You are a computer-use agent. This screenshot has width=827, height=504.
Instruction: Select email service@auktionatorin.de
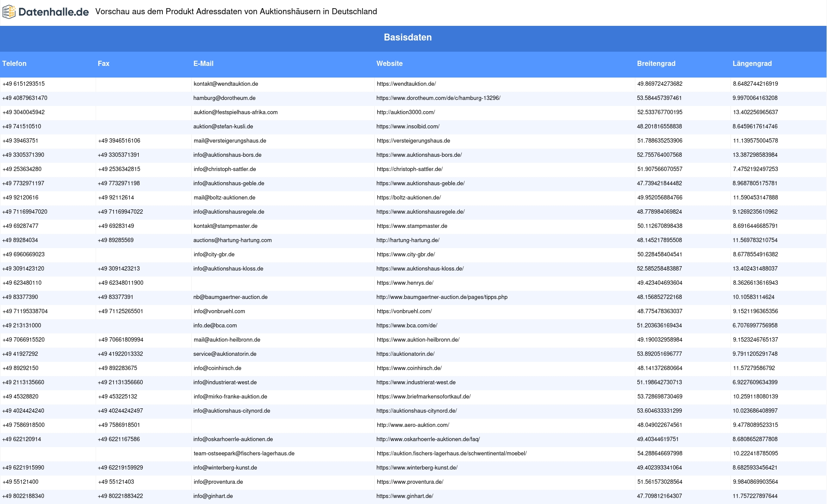225,354
